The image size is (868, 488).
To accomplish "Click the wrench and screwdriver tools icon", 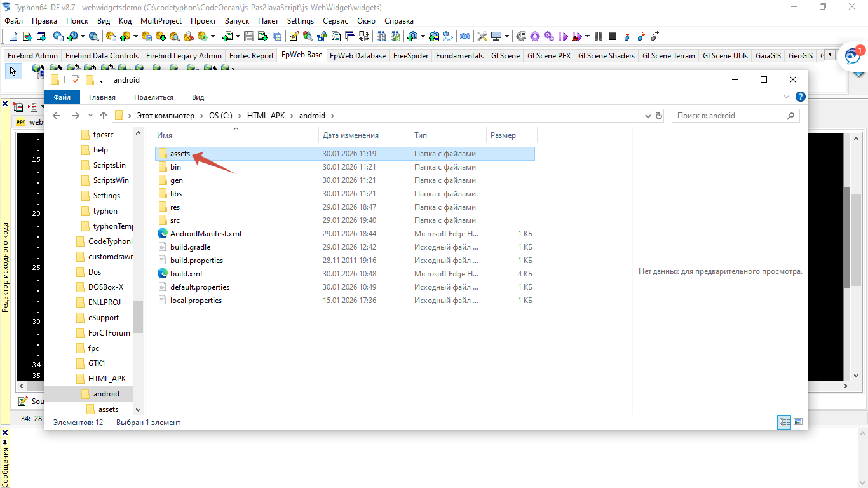I will (x=482, y=36).
